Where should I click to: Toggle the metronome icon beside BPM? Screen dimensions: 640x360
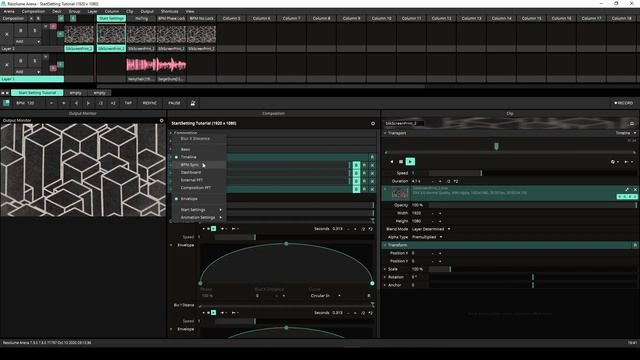pyautogui.click(x=6, y=103)
